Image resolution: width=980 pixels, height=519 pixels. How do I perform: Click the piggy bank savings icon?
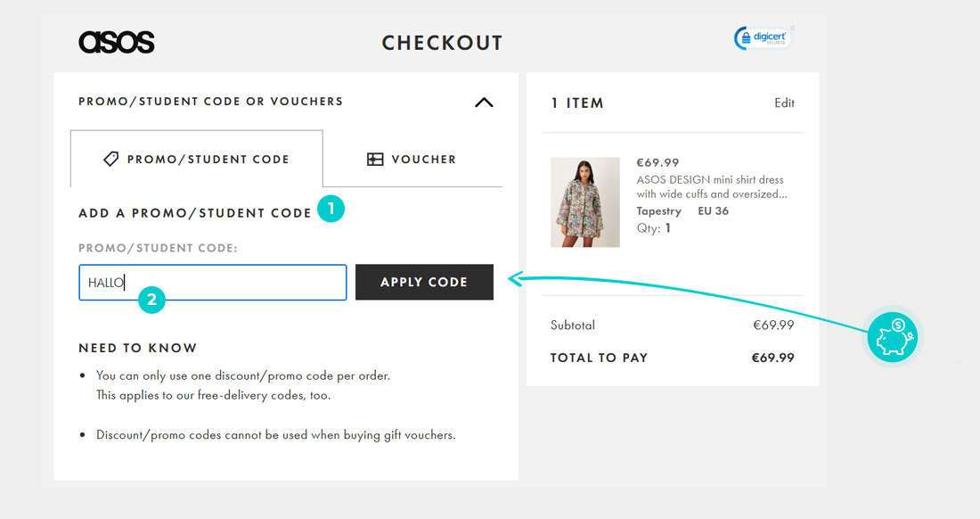coord(891,338)
